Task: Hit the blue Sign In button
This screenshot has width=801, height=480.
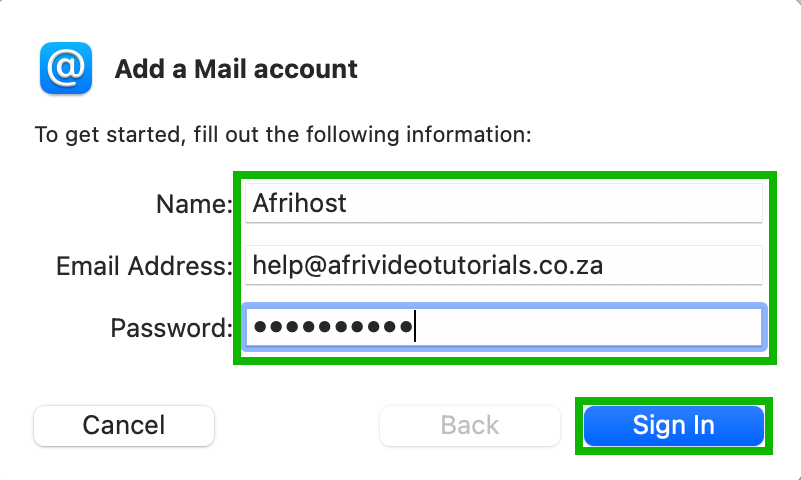Action: [673, 425]
